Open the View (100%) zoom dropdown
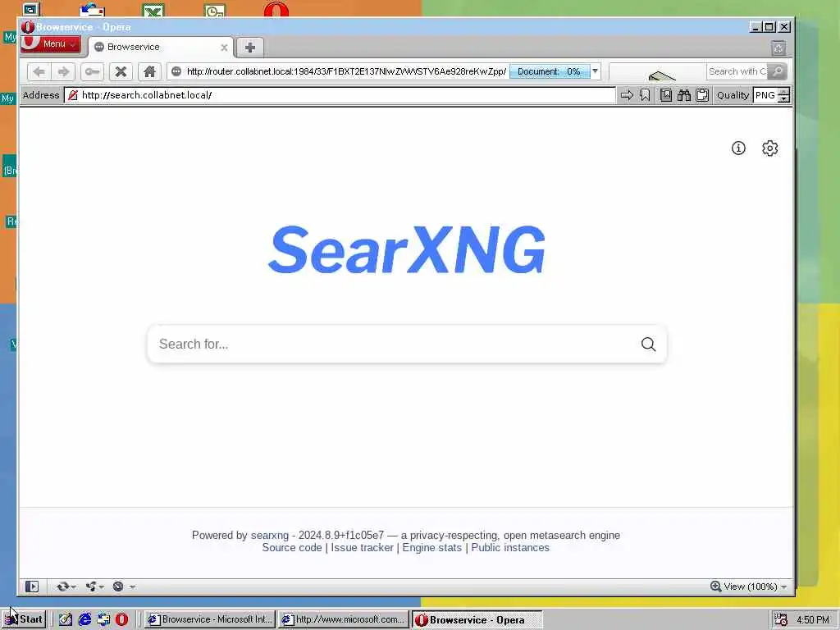 click(748, 587)
